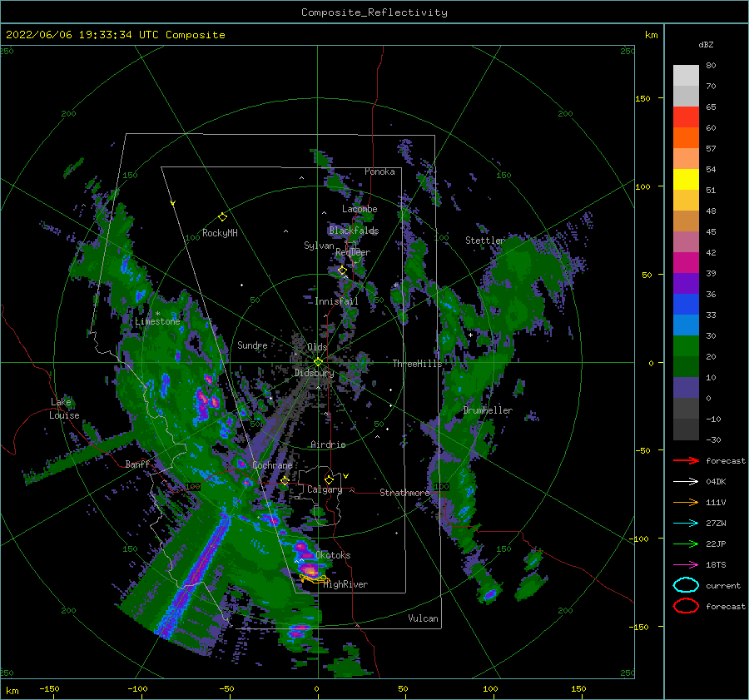
Task: Click the Cochrane city label
Action: [272, 465]
